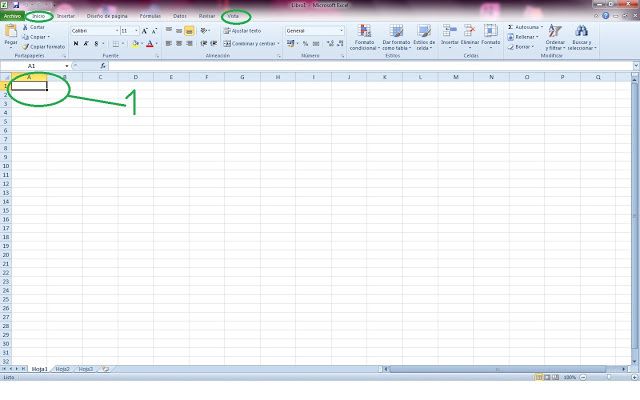Toggle bold (N) formatting
Screen dimensions: 640x400
click(x=76, y=44)
